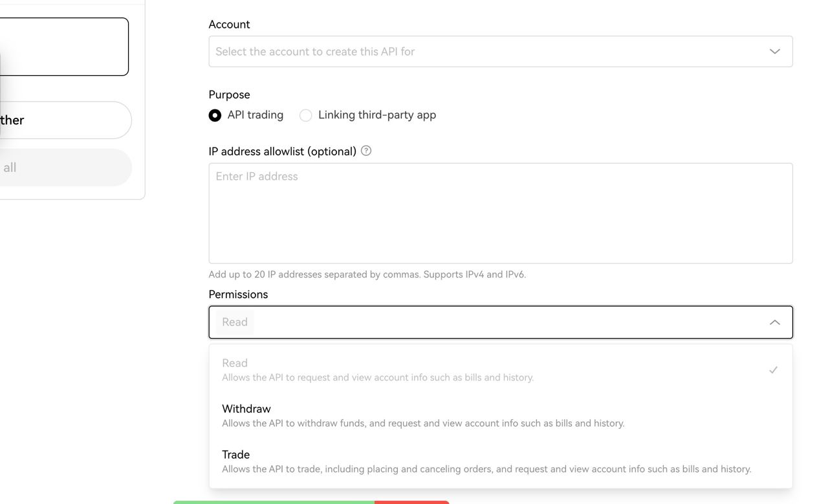The height and width of the screenshot is (504, 828).
Task: Collapse the Permissions dropdown using its chevron
Action: click(x=774, y=322)
